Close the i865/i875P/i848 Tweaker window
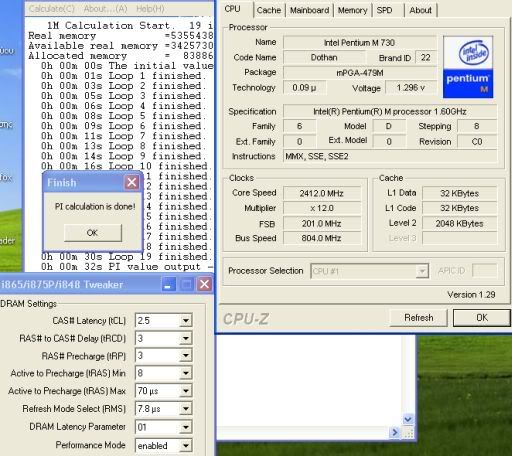Screen dimensions: 512x456 pyautogui.click(x=205, y=284)
